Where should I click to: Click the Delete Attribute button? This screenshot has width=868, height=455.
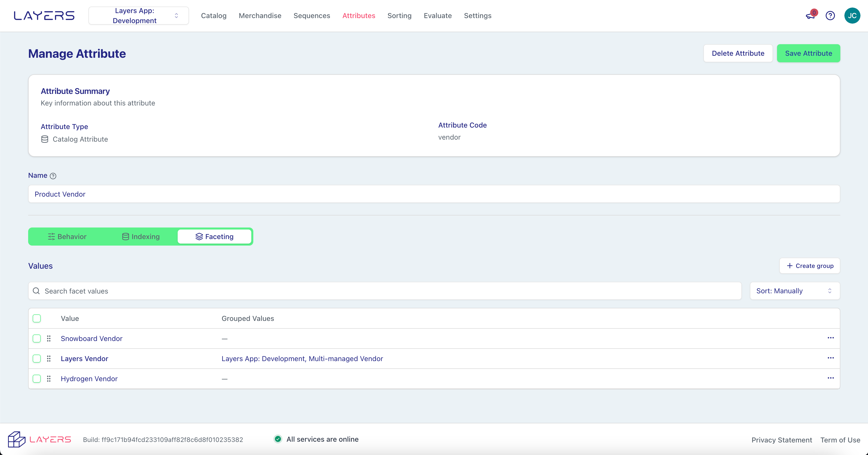coord(738,53)
